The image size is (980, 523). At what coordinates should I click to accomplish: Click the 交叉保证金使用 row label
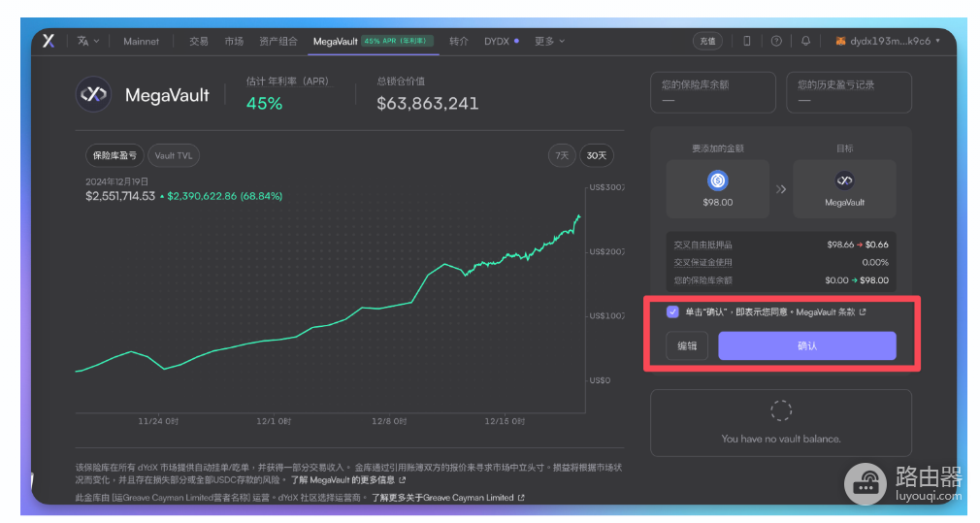coord(702,262)
